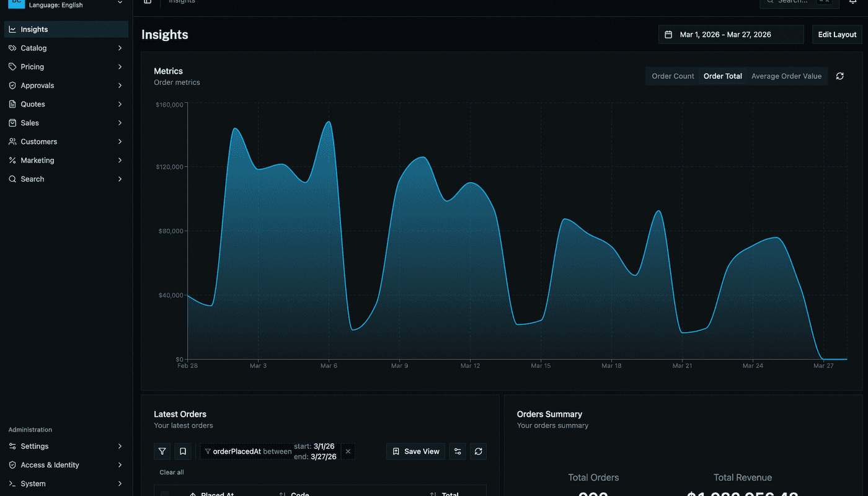Expand Access & Identity section

tap(66, 465)
